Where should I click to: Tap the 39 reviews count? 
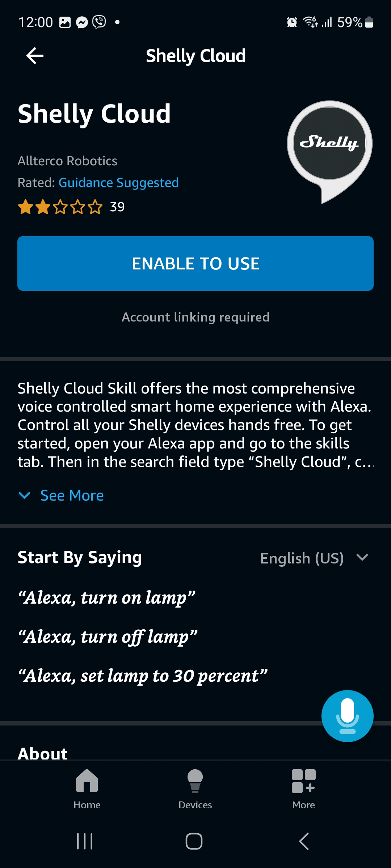(118, 207)
